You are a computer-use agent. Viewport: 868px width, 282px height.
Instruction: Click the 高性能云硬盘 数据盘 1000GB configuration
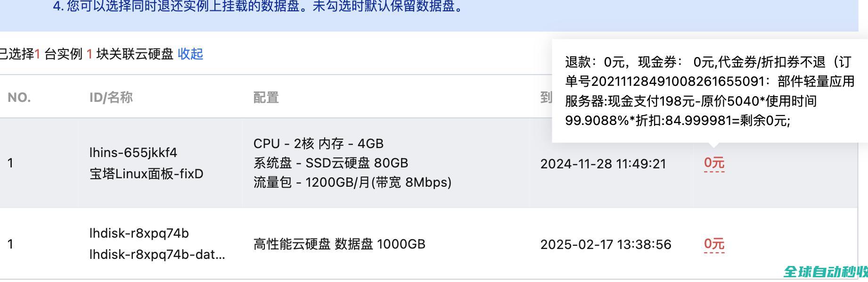tap(339, 244)
